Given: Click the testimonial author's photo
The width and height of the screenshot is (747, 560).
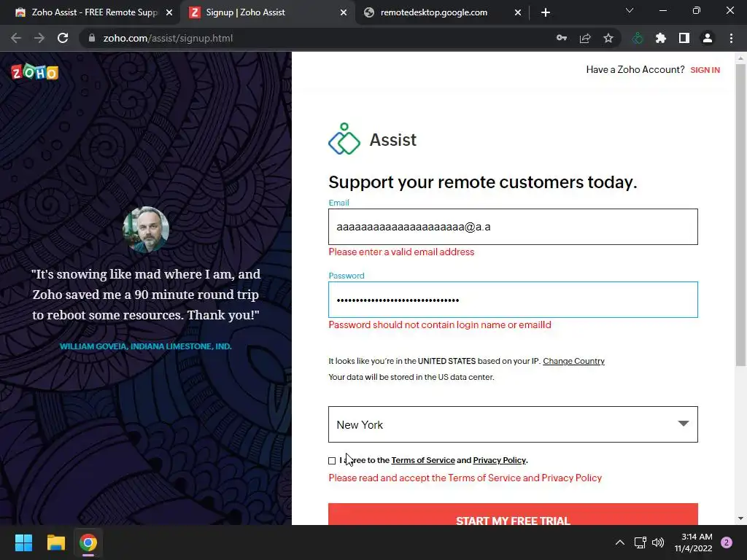Looking at the screenshot, I should (146, 229).
